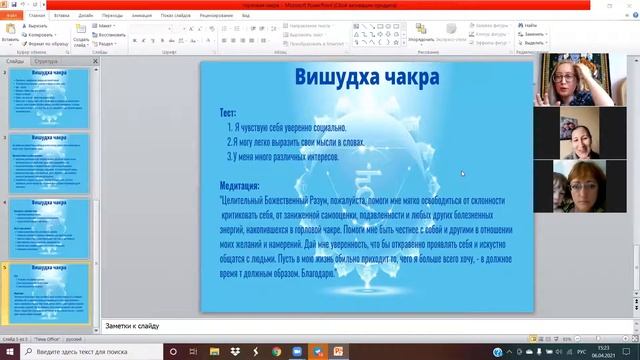Select the rectangle shape in shapes gallery

tap(380, 27)
